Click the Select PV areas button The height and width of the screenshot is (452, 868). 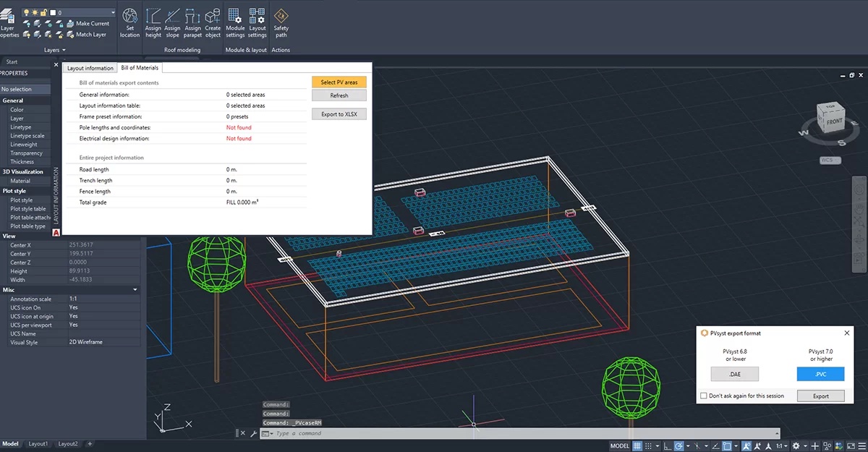point(339,82)
